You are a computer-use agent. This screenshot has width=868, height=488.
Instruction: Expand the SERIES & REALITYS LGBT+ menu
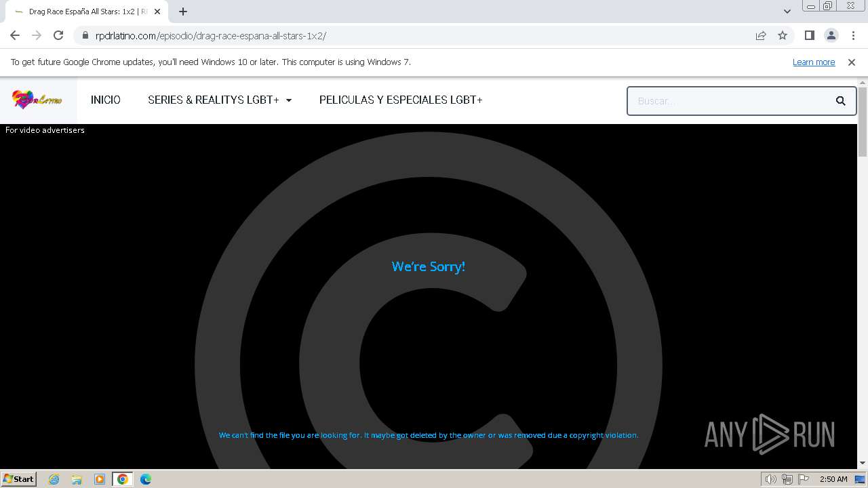pos(220,100)
